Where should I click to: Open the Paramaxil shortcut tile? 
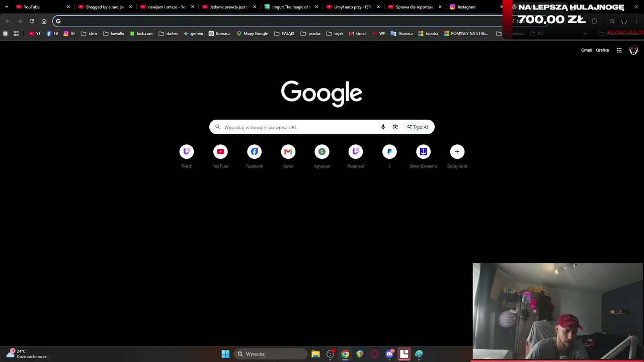coord(356,156)
